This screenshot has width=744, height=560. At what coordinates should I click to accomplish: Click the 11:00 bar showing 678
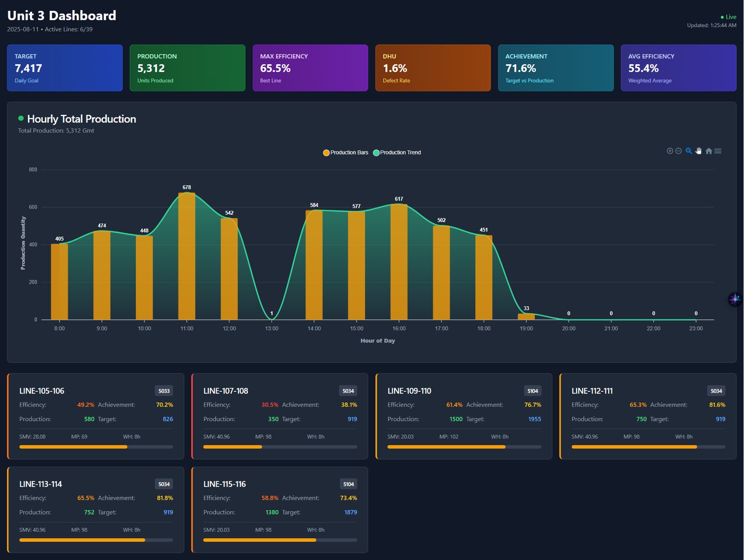coord(187,256)
